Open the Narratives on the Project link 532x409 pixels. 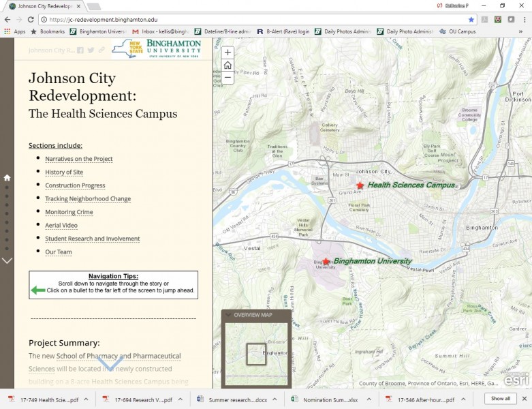tap(78, 159)
